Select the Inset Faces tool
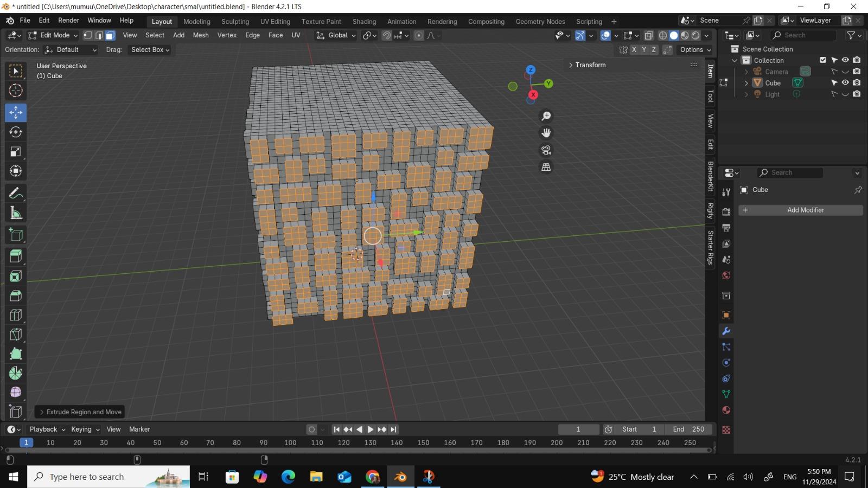The height and width of the screenshot is (488, 868). pos(16,276)
